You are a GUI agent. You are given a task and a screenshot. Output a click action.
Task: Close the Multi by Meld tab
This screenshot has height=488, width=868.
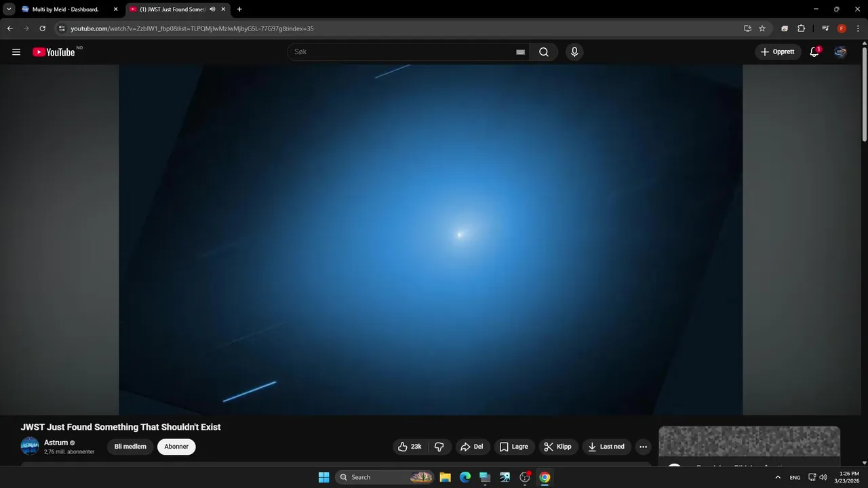115,9
